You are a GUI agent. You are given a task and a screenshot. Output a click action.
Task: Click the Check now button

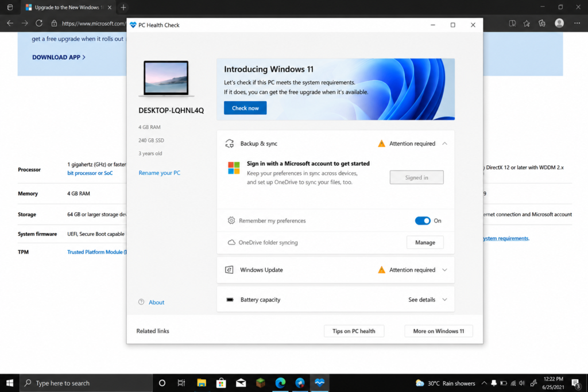point(245,108)
